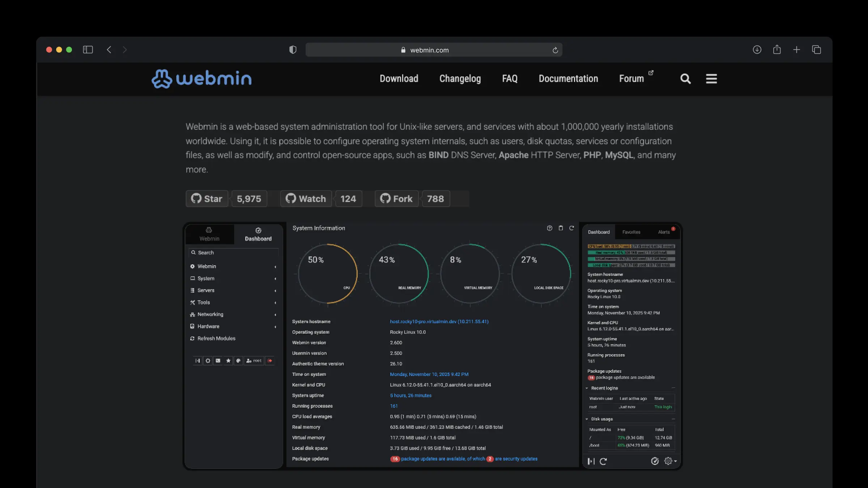This screenshot has width=868, height=488.
Task: Expand the Networking category in sidebar
Action: tap(233, 314)
